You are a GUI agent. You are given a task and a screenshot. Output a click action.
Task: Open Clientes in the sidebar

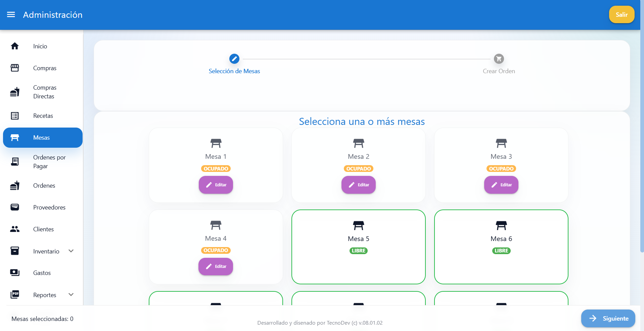(x=43, y=229)
